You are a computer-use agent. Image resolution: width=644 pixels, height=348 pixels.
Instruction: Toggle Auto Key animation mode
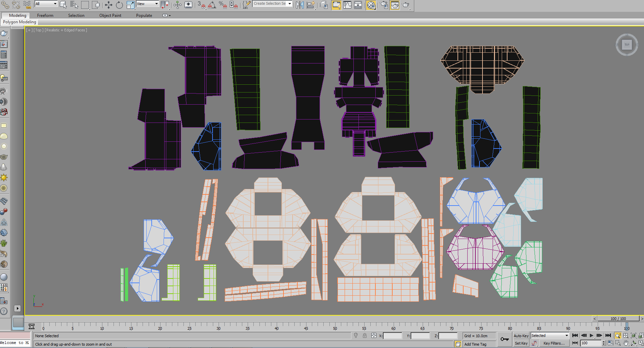pos(521,336)
